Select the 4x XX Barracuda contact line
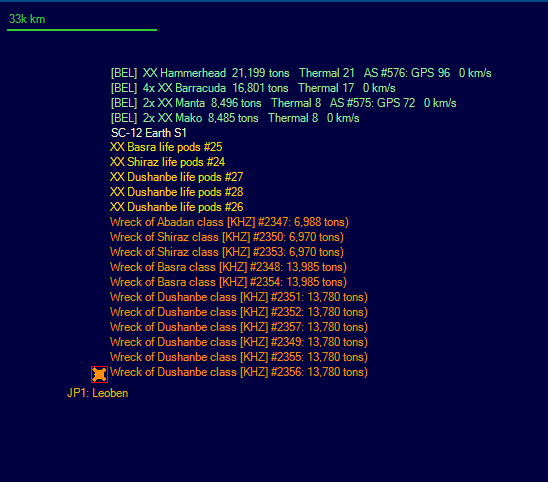This screenshot has width=548, height=482. pos(253,88)
